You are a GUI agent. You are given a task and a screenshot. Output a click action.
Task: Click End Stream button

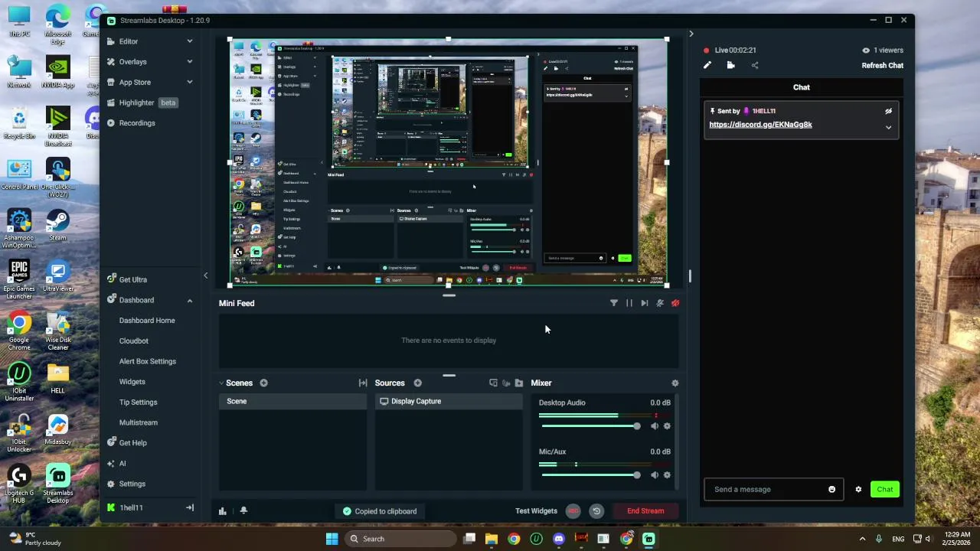[645, 511]
